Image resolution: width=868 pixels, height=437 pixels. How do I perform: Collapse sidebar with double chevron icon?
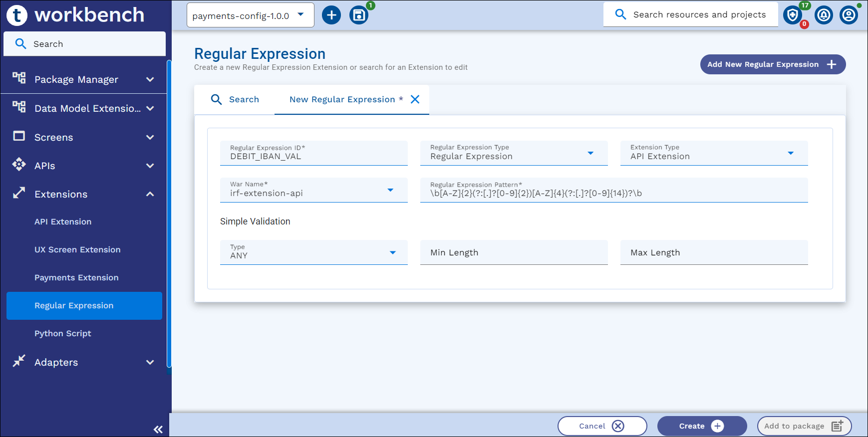[x=158, y=429]
